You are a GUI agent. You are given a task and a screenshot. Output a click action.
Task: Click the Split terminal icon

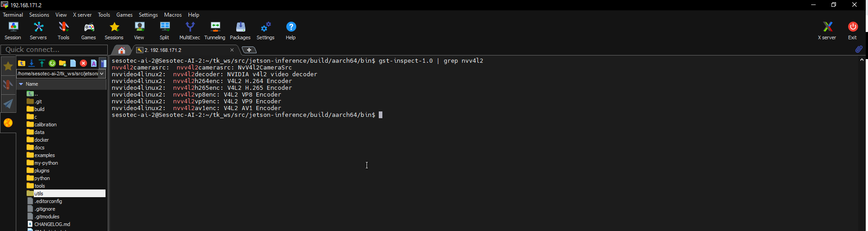tap(165, 31)
